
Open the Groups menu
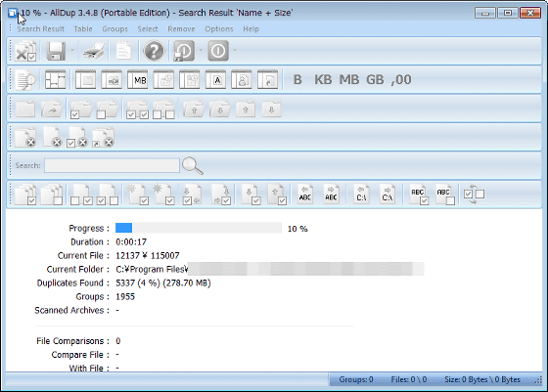pos(114,29)
